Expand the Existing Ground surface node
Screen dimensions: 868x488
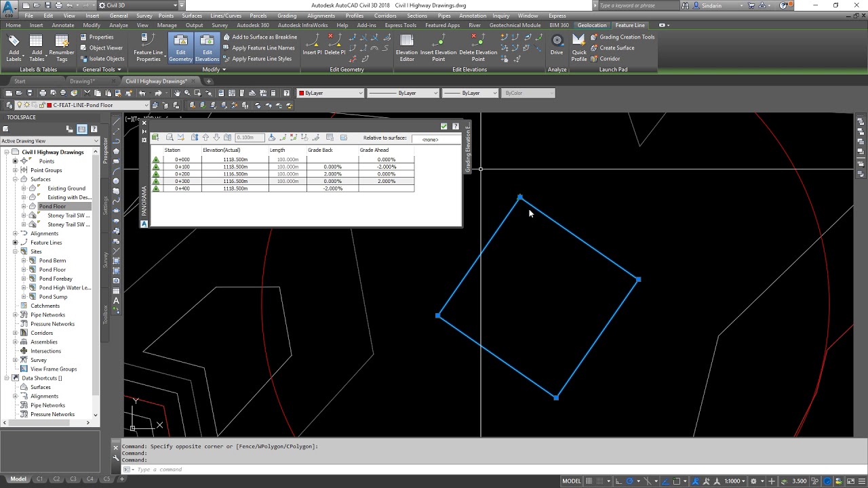coord(24,188)
